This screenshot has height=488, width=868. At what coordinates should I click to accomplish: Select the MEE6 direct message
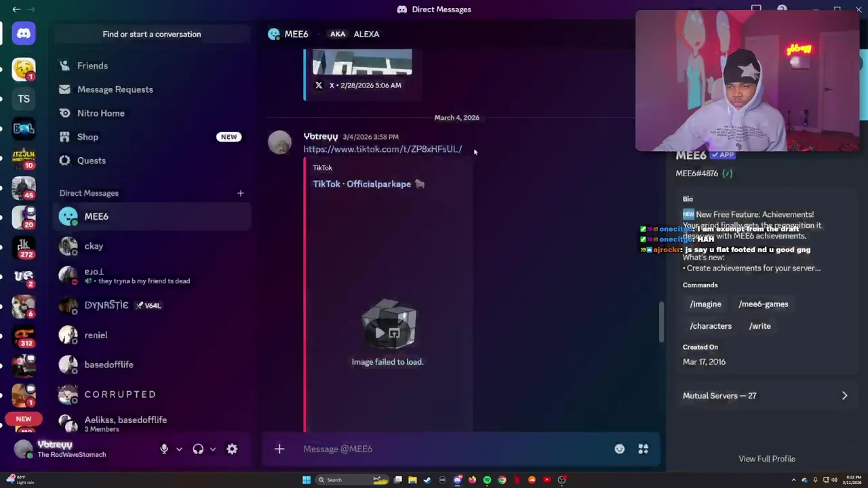tap(152, 216)
